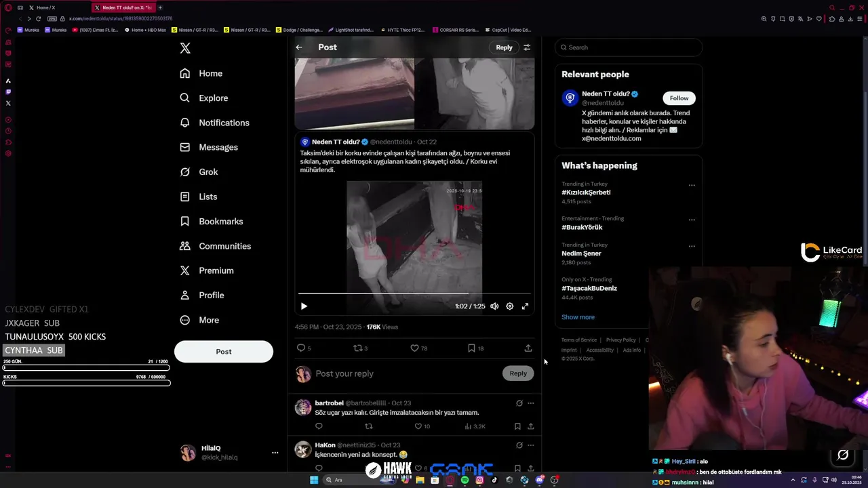The height and width of the screenshot is (488, 868).
Task: Expand the More menu in the sidebar
Action: 199,320
